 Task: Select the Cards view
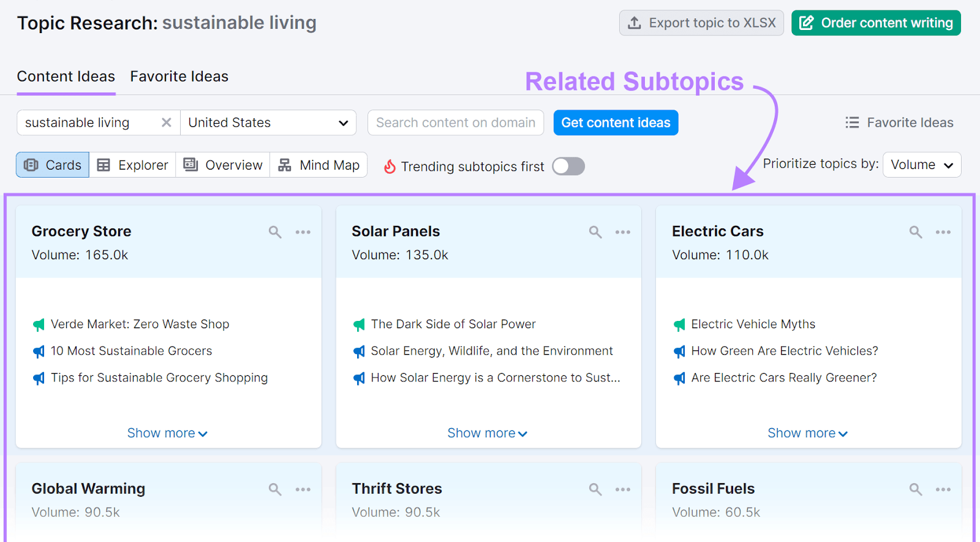pos(53,165)
